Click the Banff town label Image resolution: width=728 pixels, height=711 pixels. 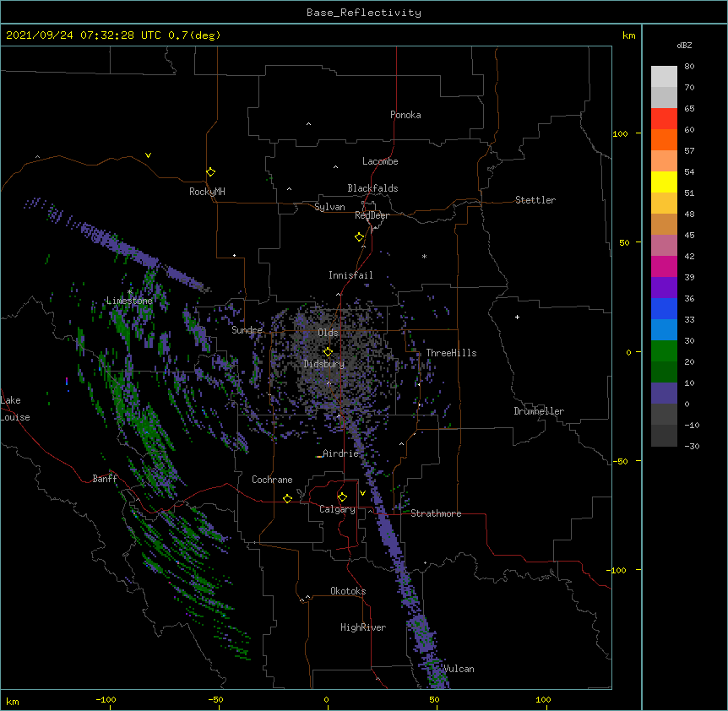[x=105, y=479]
